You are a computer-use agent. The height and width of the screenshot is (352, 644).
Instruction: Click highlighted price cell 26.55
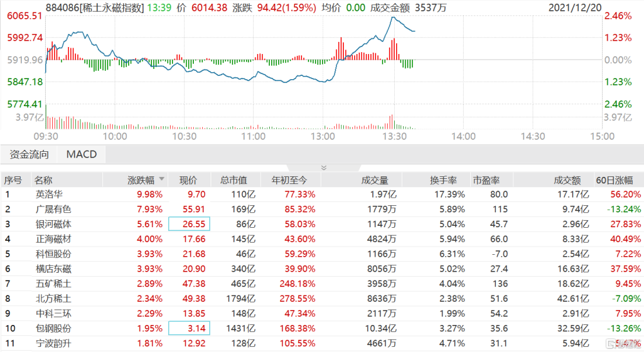point(189,224)
